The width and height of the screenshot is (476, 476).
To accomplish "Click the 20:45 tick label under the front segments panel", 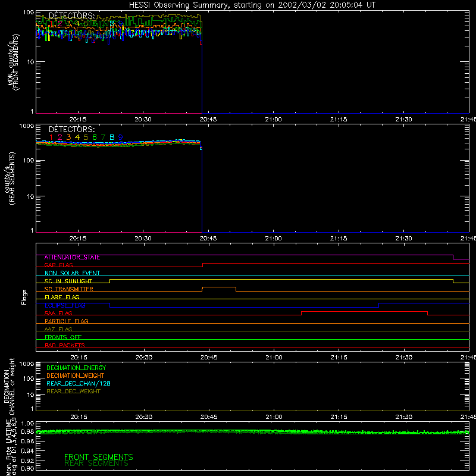I will [208, 120].
